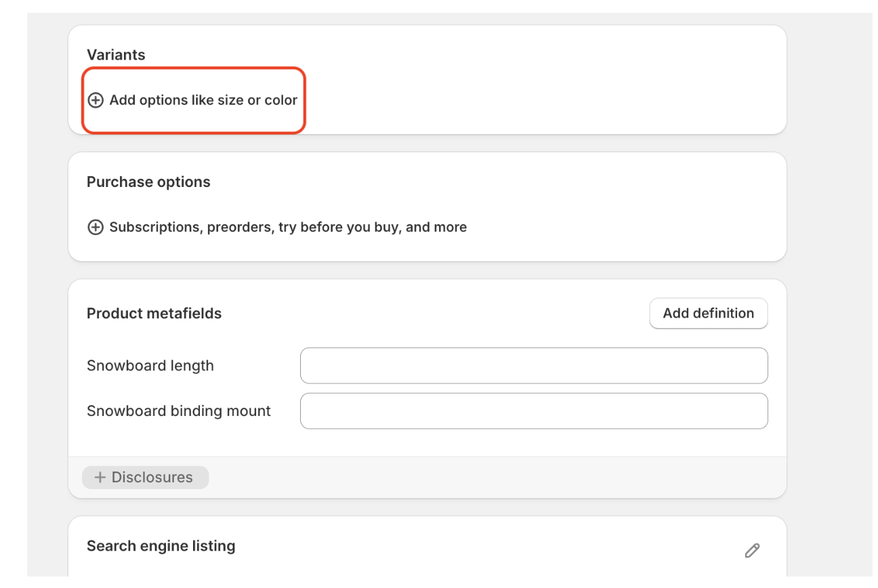Click the Add definition button
878x588 pixels.
coord(709,314)
